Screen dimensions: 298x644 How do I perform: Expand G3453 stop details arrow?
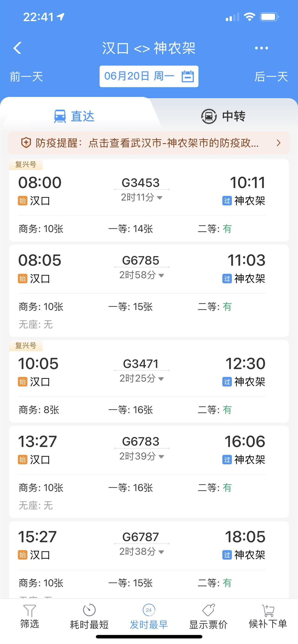[160, 197]
